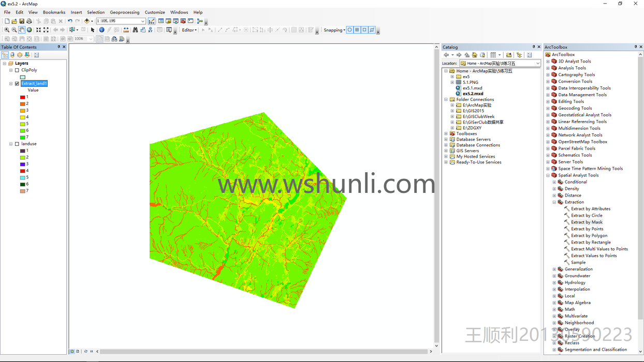Expand the Hydrology toolset
The image size is (644, 362).
[554, 282]
